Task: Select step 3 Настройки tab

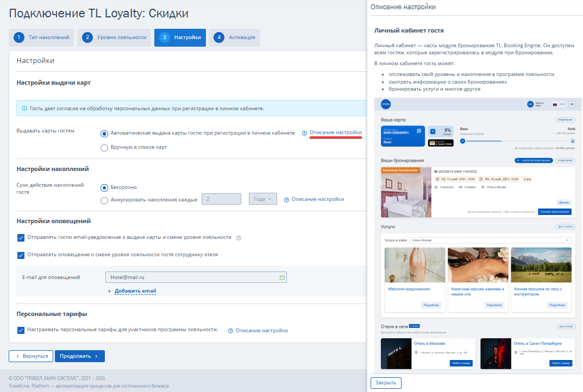Action: (180, 37)
